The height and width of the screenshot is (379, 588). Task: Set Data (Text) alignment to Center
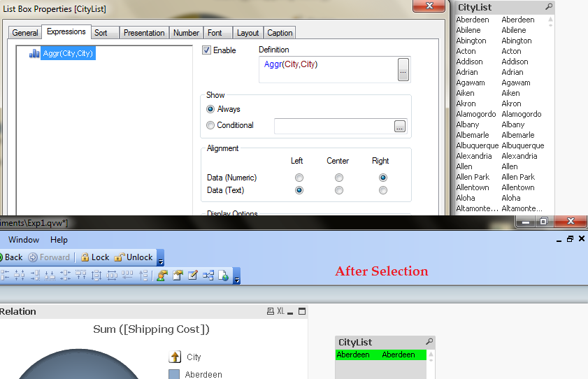[339, 190]
